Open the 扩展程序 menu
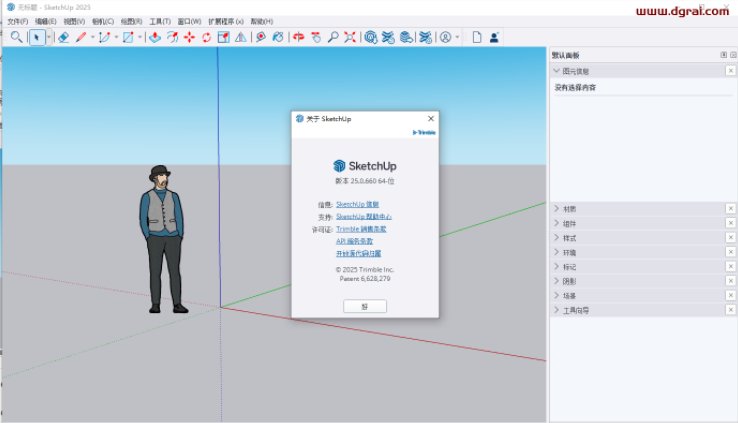Image resolution: width=738 pixels, height=423 pixels. pos(226,22)
